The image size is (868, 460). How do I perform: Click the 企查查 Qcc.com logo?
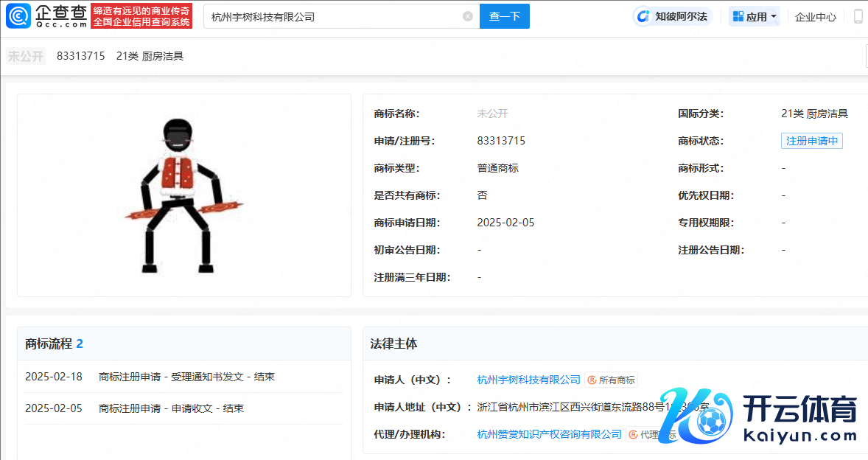pos(46,16)
